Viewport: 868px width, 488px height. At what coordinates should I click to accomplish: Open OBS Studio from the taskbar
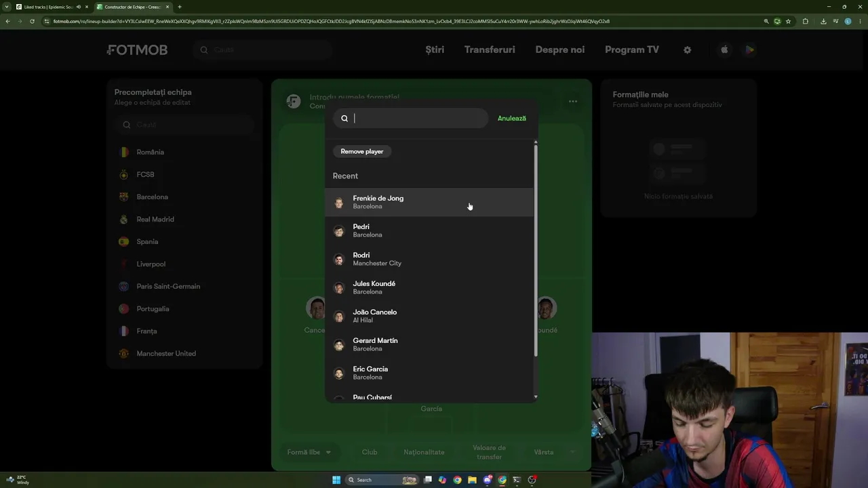point(532,480)
